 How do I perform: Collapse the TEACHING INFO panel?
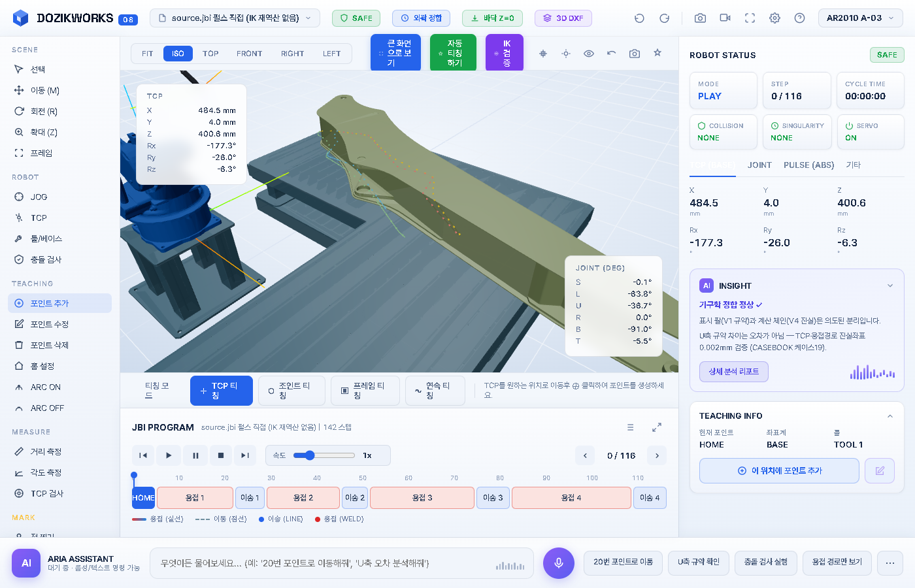click(x=890, y=416)
